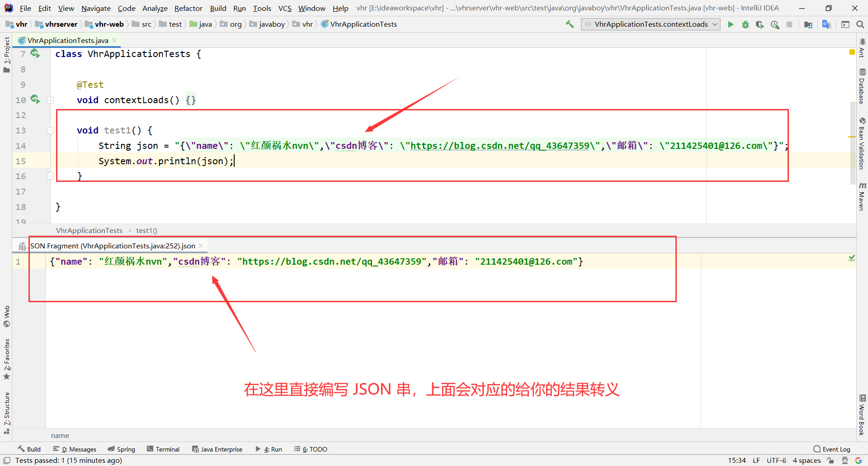Click the fold end marker after test1
Viewport: 868px width, 466px height.
click(x=51, y=176)
